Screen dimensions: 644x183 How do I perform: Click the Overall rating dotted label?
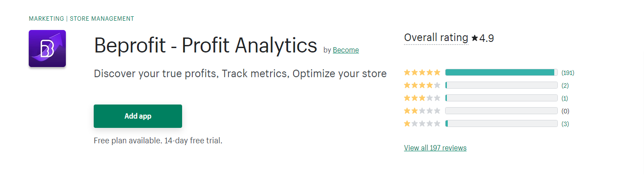coord(436,38)
